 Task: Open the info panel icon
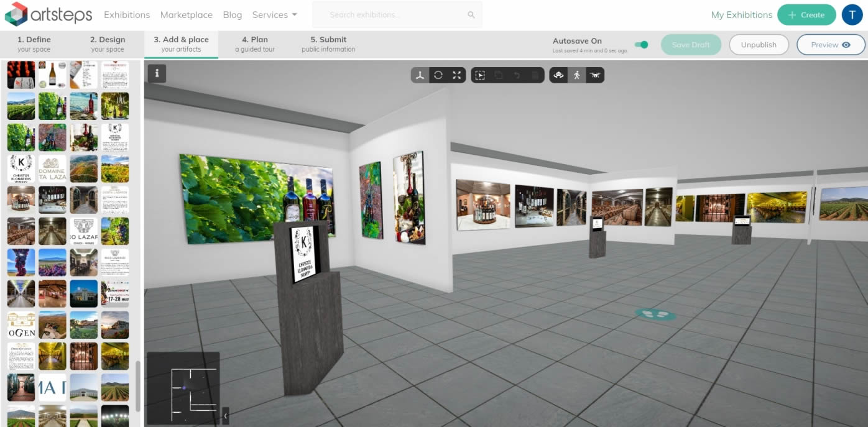click(157, 73)
